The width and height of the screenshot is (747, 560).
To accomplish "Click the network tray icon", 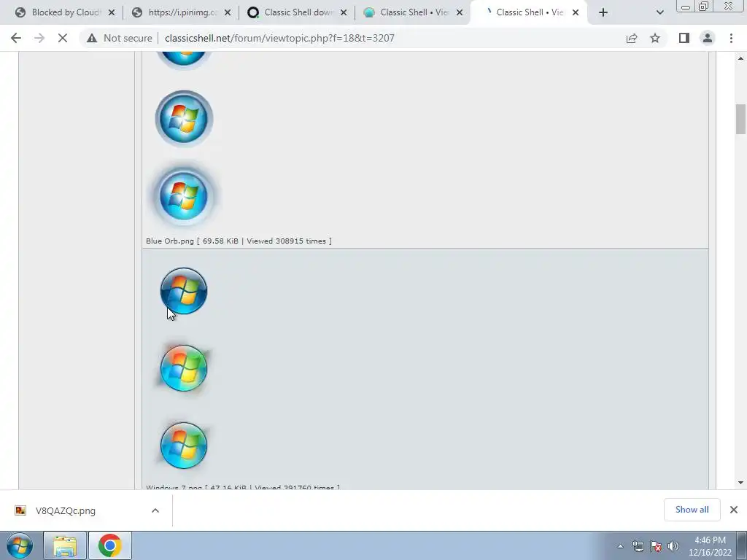I will [638, 546].
